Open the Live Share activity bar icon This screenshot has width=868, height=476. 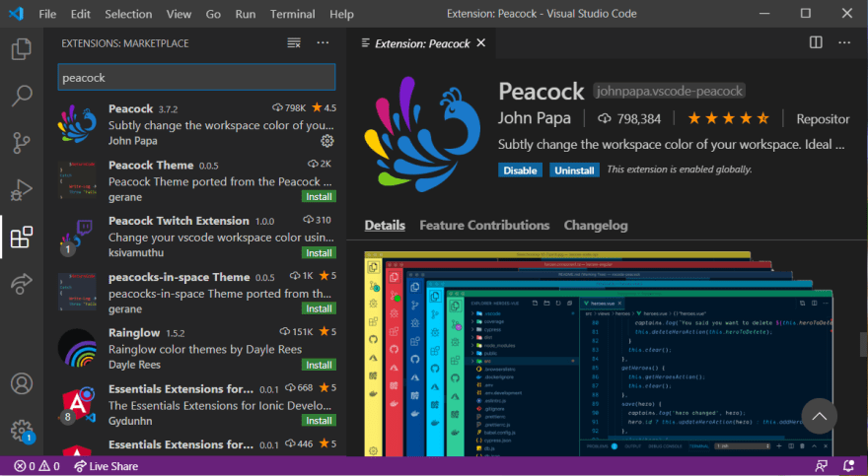21,285
